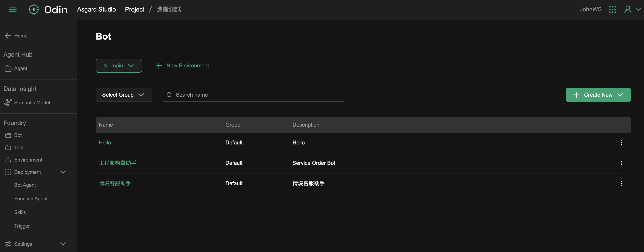Click the Home back arrow
644x252 pixels.
pyautogui.click(x=8, y=36)
